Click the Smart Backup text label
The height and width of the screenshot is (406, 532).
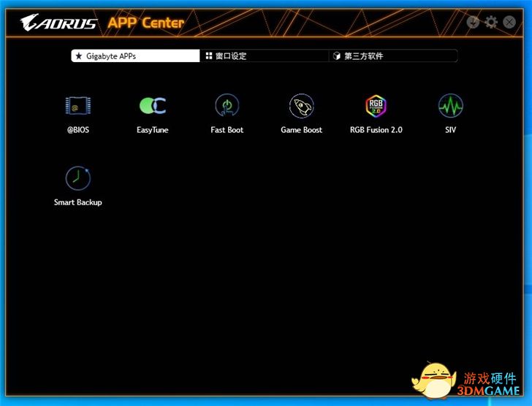point(78,202)
